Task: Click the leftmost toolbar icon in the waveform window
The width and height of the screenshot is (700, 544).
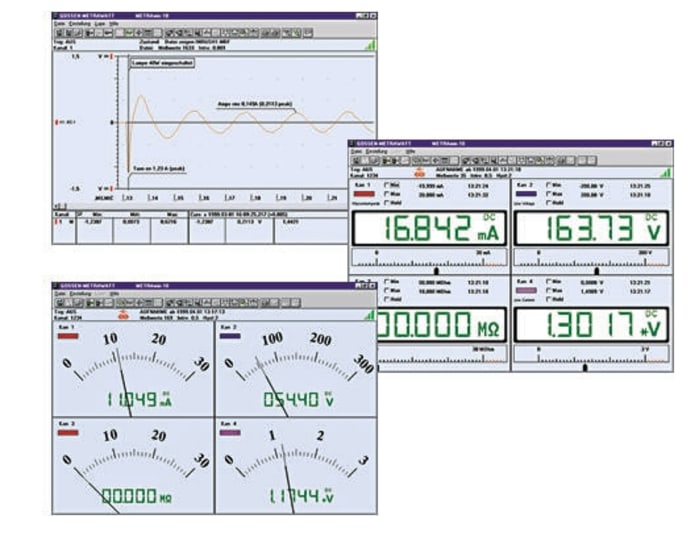Action: pyautogui.click(x=59, y=32)
